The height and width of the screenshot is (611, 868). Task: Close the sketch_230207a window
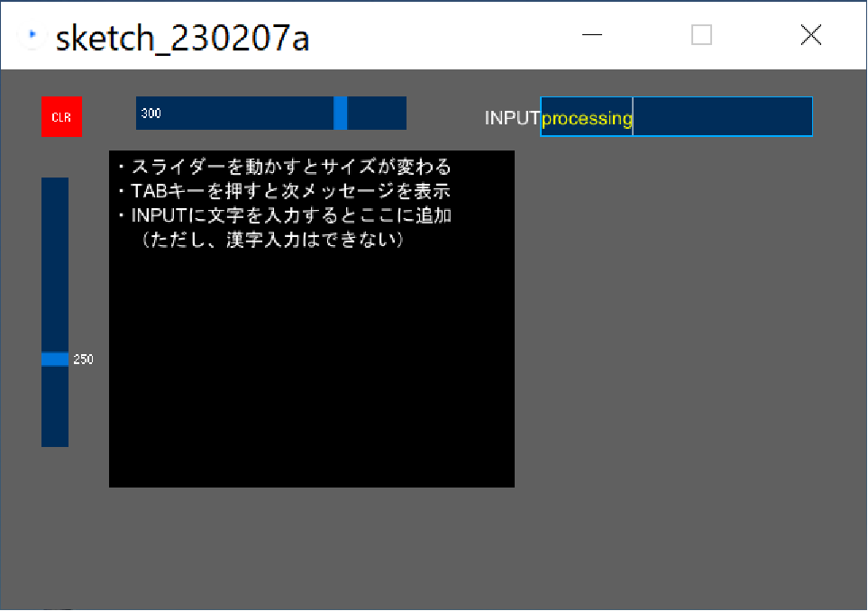tap(811, 35)
